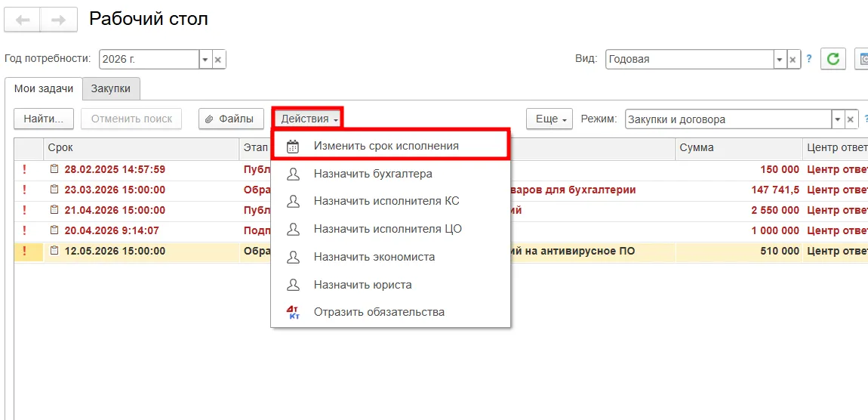The width and height of the screenshot is (868, 420).
Task: Click person icon beside Назначить исполнителя КС
Action: (293, 202)
